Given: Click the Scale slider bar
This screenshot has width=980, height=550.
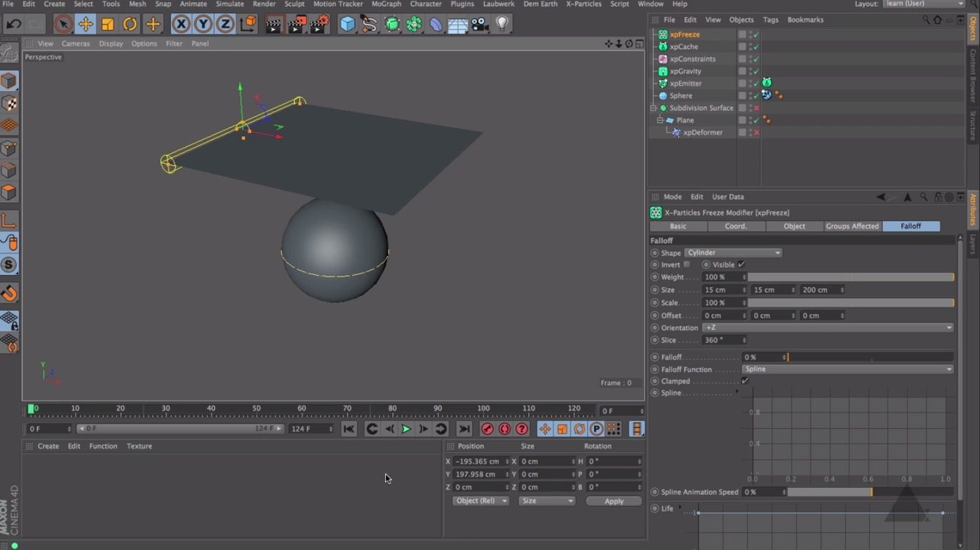Looking at the screenshot, I should pos(851,303).
